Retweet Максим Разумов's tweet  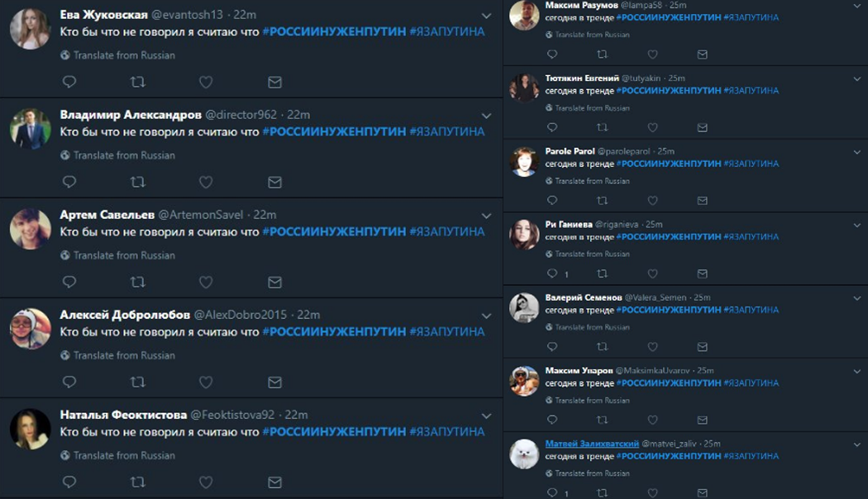(x=603, y=55)
